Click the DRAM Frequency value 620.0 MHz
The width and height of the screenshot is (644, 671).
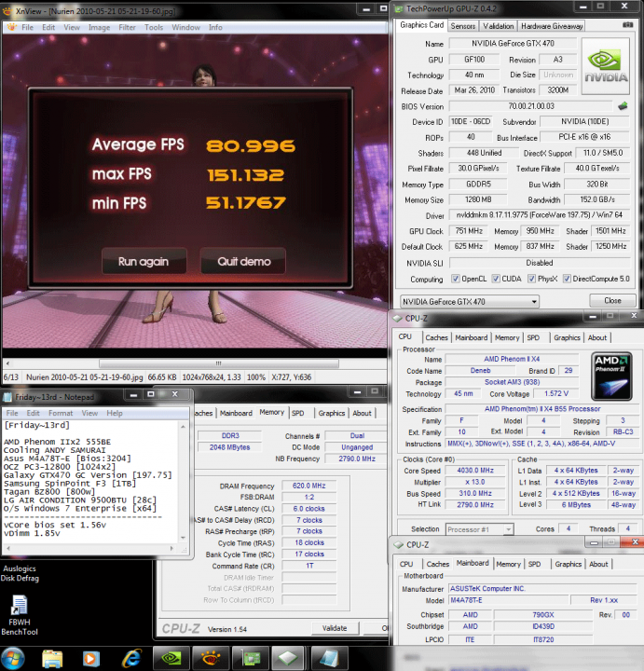308,486
